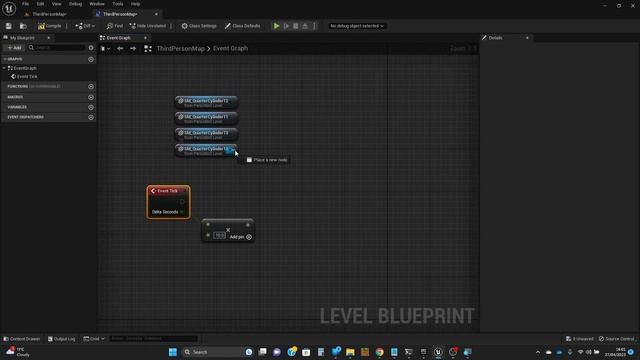
Task: Open Class Settings
Action: pos(199,26)
